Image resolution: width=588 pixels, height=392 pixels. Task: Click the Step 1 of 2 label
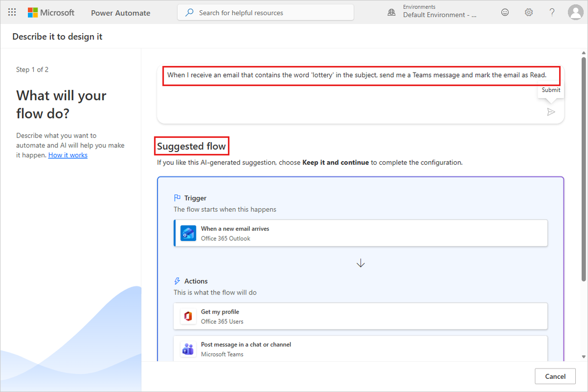tap(32, 70)
